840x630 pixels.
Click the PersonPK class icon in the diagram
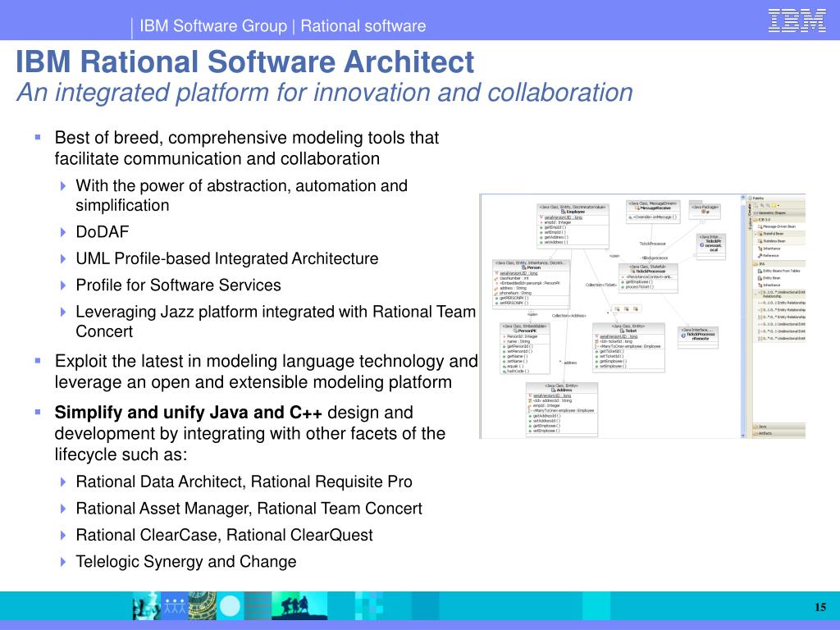[515, 331]
